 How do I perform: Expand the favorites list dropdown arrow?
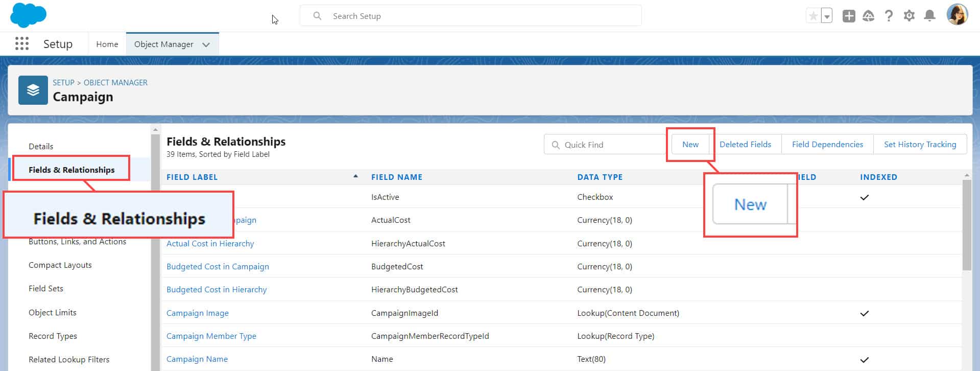pos(827,16)
